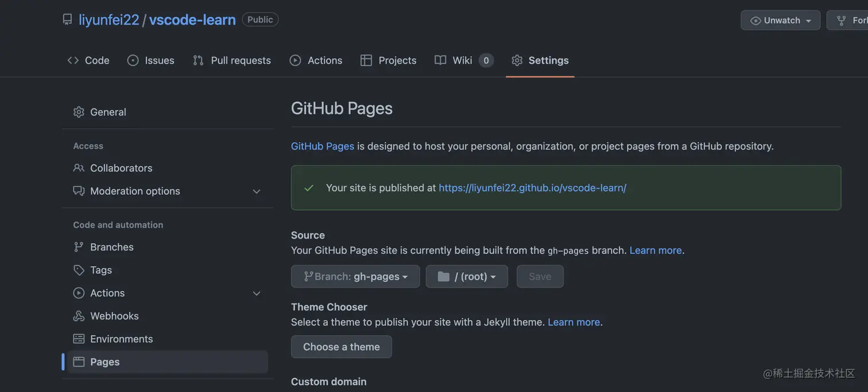Click the Webhooks icon in sidebar
Screen dimensions: 868x392
pyautogui.click(x=79, y=316)
